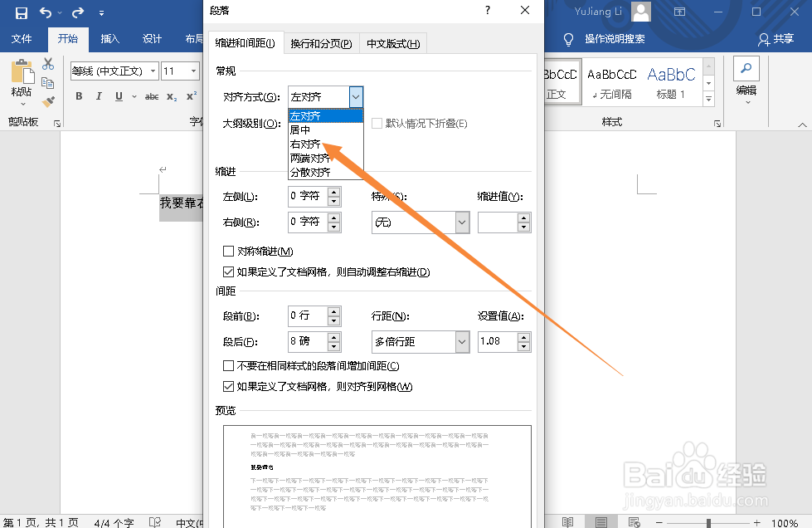812x528 pixels.
Task: Redo the last action
Action: pos(78,12)
